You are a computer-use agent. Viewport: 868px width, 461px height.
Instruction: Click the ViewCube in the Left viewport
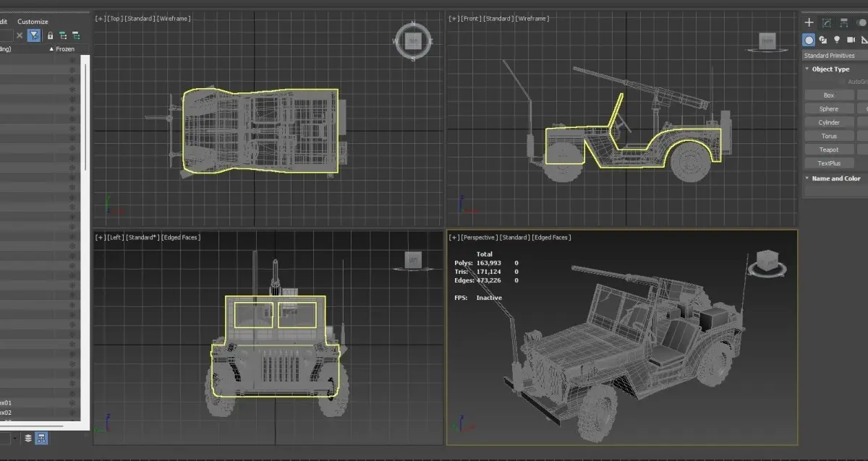[414, 260]
